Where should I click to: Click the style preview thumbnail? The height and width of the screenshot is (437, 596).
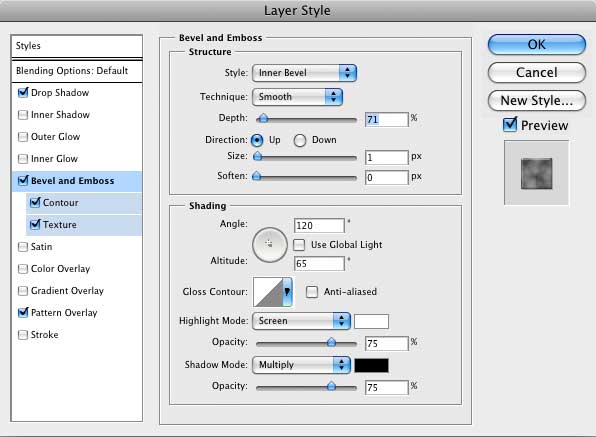(536, 173)
